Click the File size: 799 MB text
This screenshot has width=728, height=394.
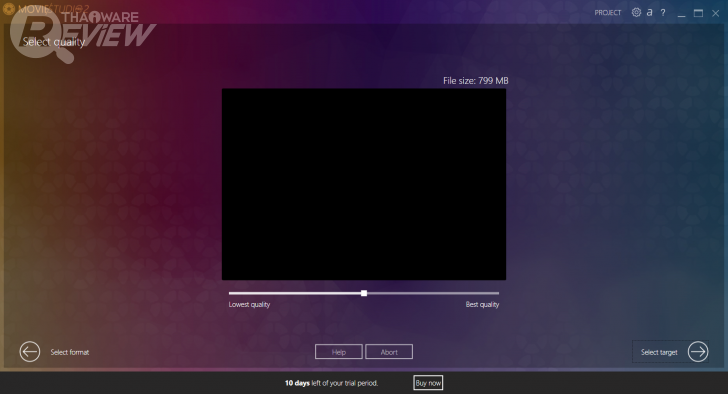(475, 81)
